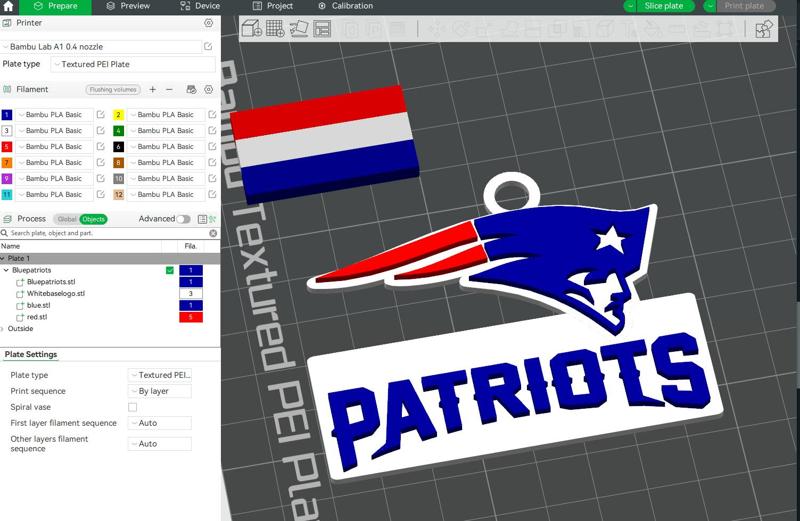Open filament 3 Bambu PLA Basic dropdown
The image size is (800, 521).
[54, 131]
